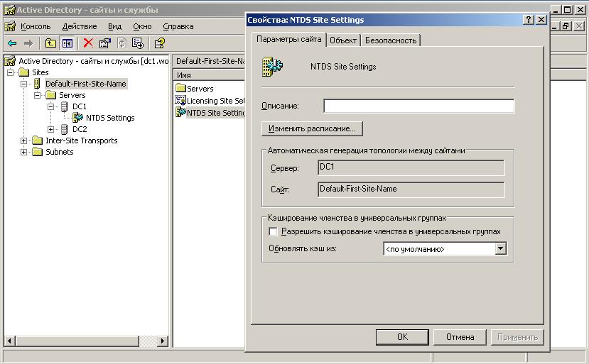Expand the Subnets node
Screen dimensions: 589x364
(23, 152)
